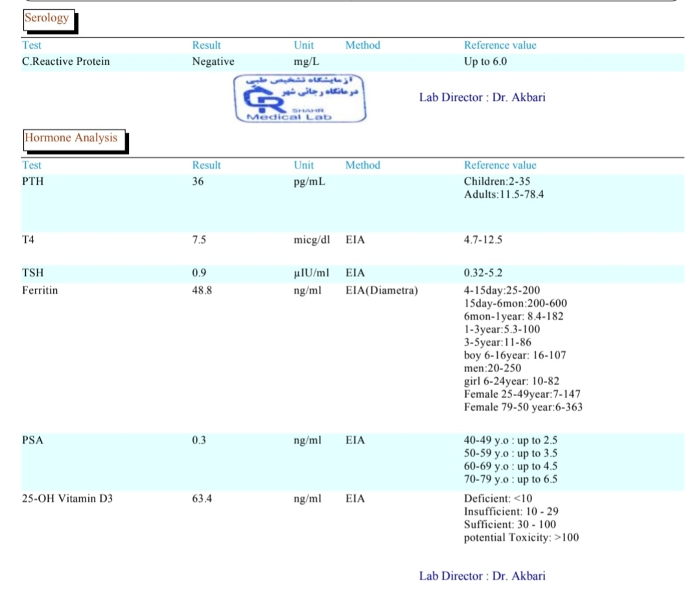Select the 'girl 6-24year: 10-82' reference
The height and width of the screenshot is (616, 700).
coord(511,381)
